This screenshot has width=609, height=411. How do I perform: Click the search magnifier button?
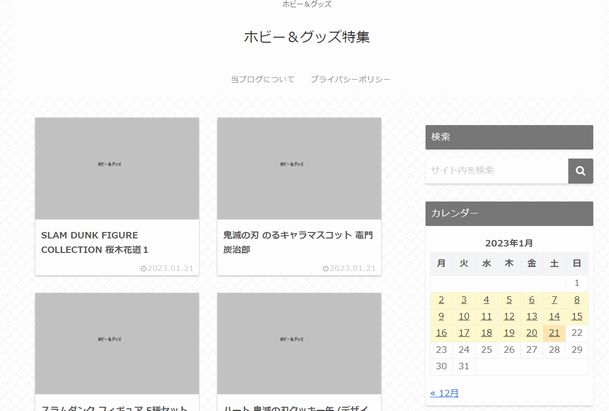click(x=580, y=171)
